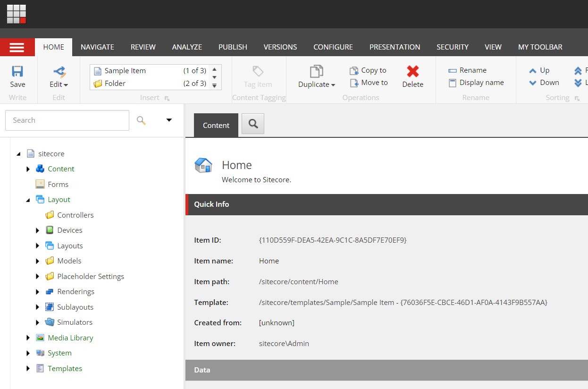
Task: Switch to the REVIEW ribbon tab
Action: pos(143,47)
